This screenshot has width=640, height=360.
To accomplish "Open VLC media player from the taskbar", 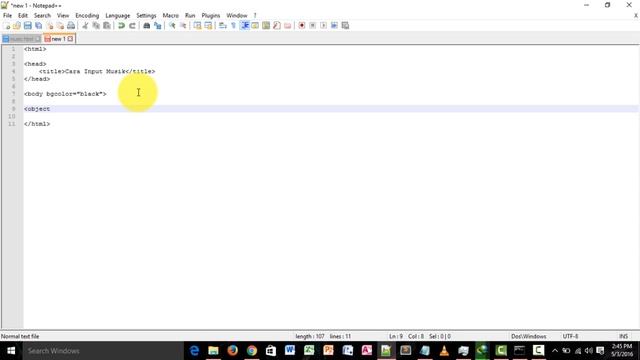I will tap(444, 351).
